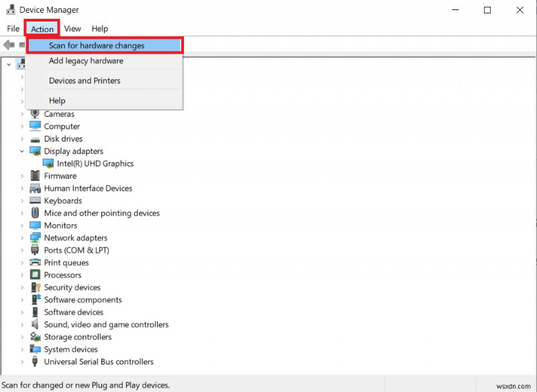Select Security devices label
Image resolution: width=537 pixels, height=392 pixels.
pos(72,287)
